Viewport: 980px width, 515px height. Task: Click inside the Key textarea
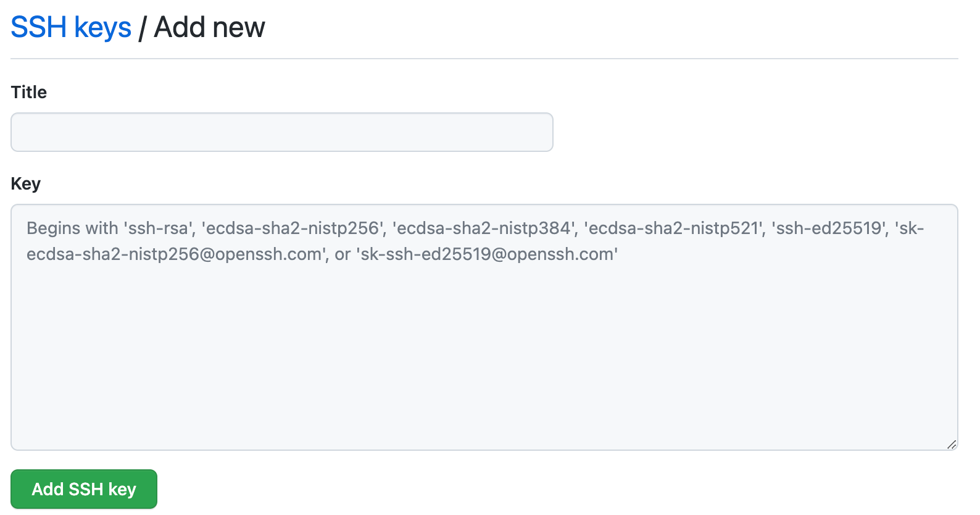(484, 327)
